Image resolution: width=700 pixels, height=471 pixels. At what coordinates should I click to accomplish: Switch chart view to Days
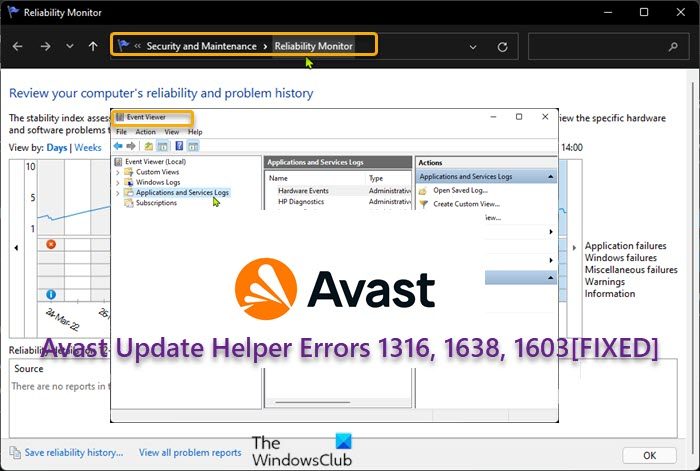point(57,147)
